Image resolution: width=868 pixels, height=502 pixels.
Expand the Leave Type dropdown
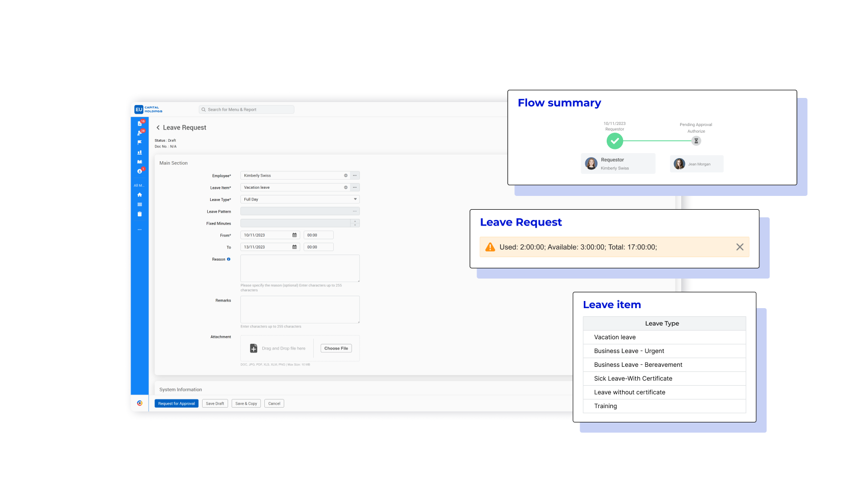(355, 199)
